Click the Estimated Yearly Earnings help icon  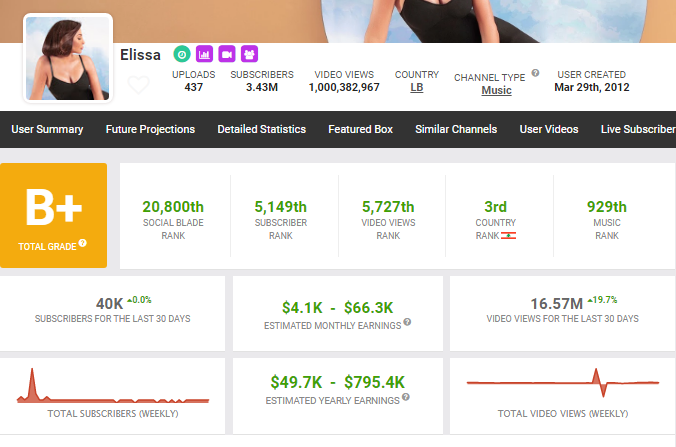[x=405, y=400]
